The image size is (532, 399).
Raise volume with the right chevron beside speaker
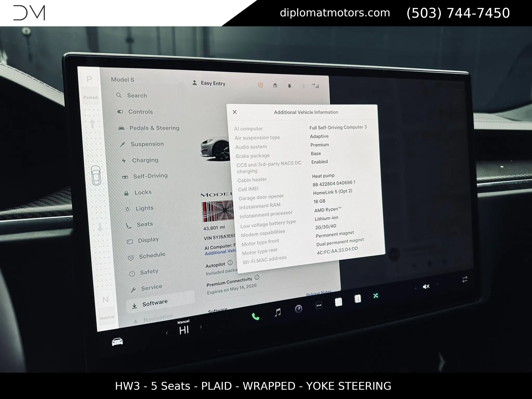click(x=437, y=284)
